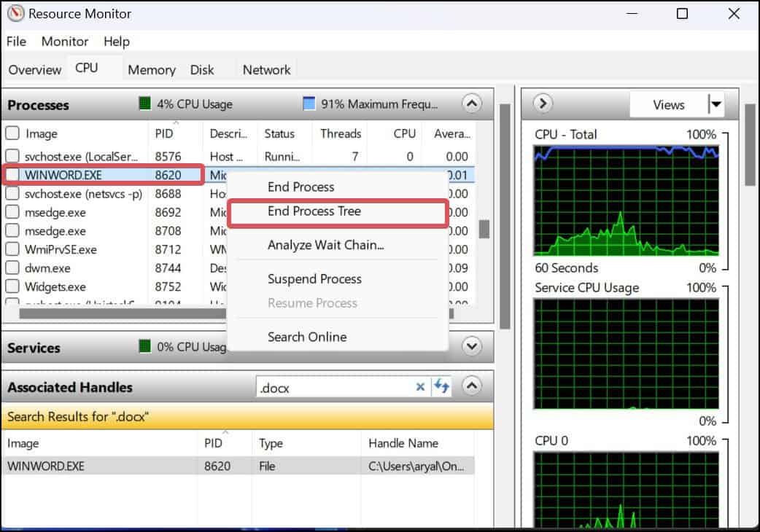Viewport: 760px width, 532px height.
Task: Collapse the graphs pane with arrow button
Action: (543, 103)
